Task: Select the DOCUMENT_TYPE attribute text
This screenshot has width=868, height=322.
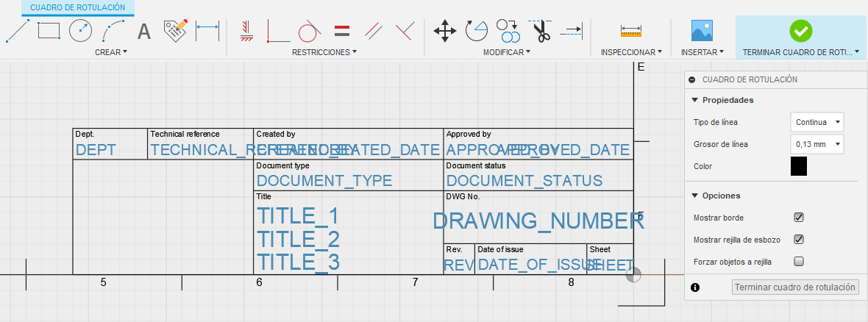Action: tap(324, 181)
